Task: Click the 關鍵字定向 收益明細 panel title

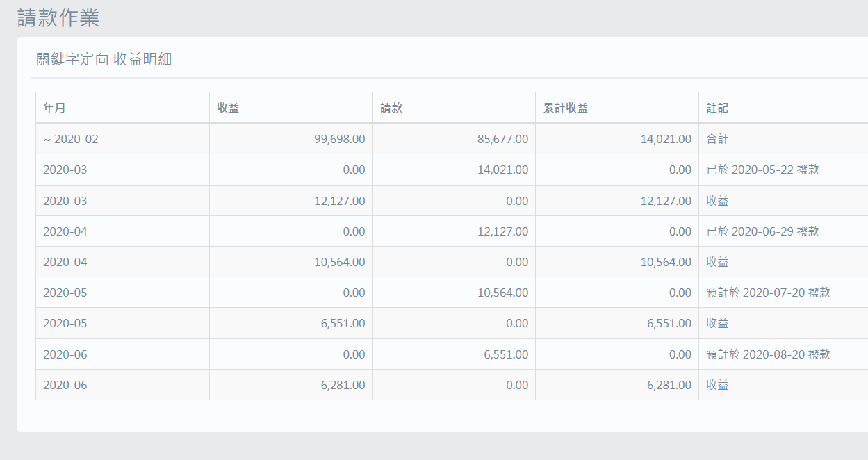Action: [x=104, y=59]
